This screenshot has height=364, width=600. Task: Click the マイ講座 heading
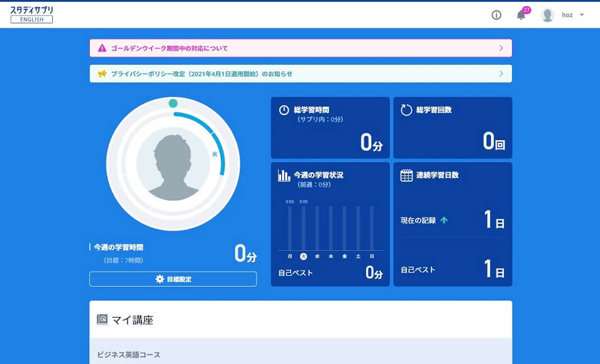coord(133,319)
